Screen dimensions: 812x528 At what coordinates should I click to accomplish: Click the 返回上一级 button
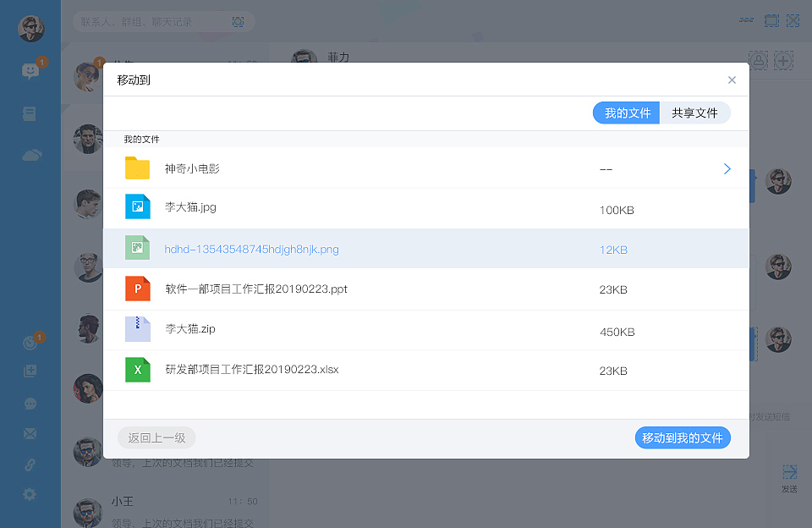click(x=156, y=437)
